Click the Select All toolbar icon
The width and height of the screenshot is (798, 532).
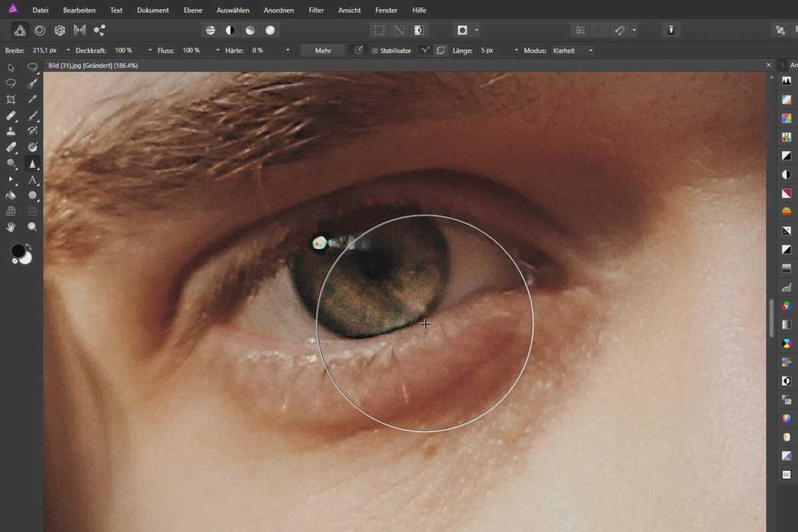[379, 30]
